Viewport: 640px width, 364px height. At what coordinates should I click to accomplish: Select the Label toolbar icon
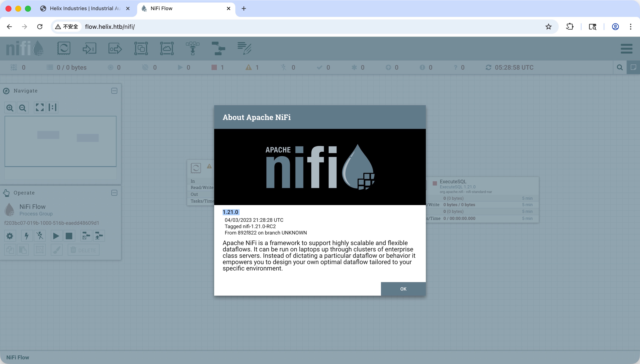(x=244, y=48)
